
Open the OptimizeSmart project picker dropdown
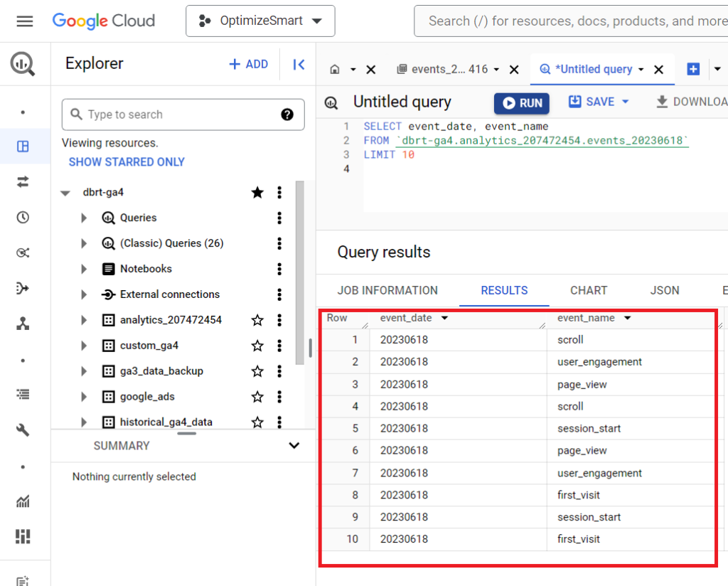coord(260,21)
